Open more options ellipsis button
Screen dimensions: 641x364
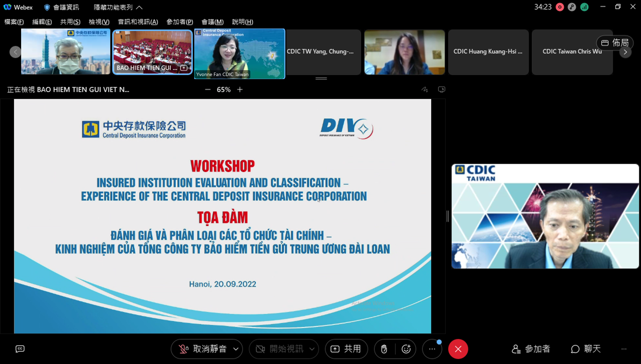(x=432, y=349)
